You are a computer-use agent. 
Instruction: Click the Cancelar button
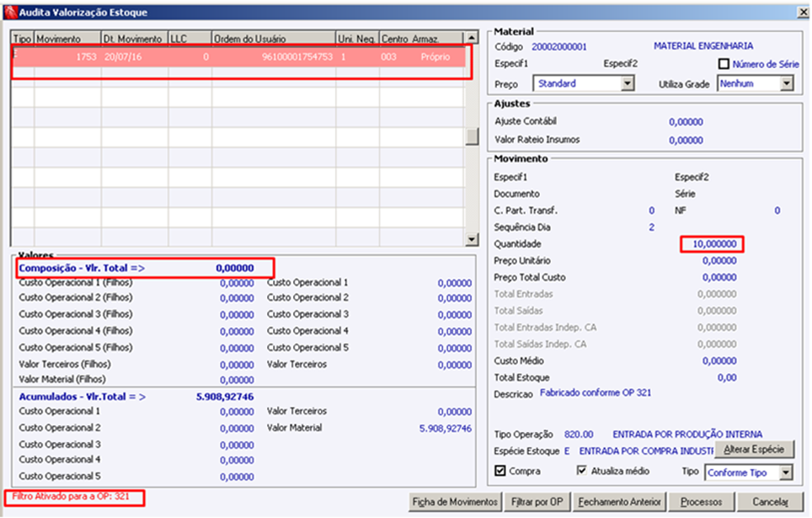click(770, 501)
